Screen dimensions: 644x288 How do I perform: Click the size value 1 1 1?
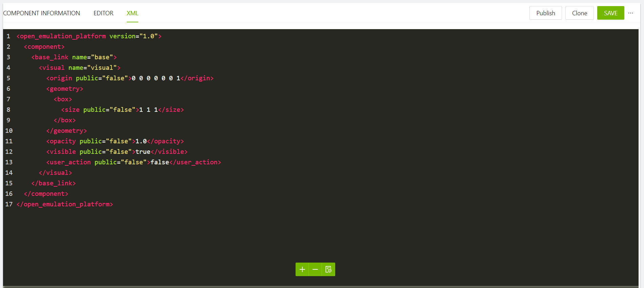click(x=148, y=109)
